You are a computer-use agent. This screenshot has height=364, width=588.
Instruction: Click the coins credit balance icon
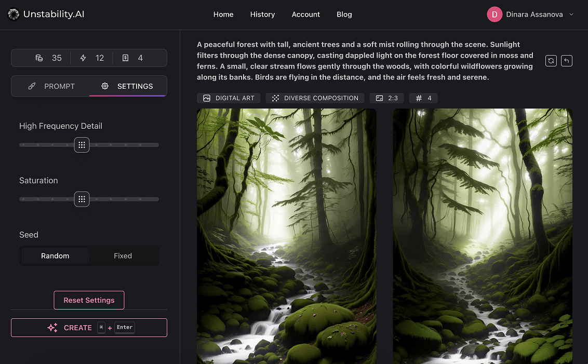pyautogui.click(x=39, y=58)
